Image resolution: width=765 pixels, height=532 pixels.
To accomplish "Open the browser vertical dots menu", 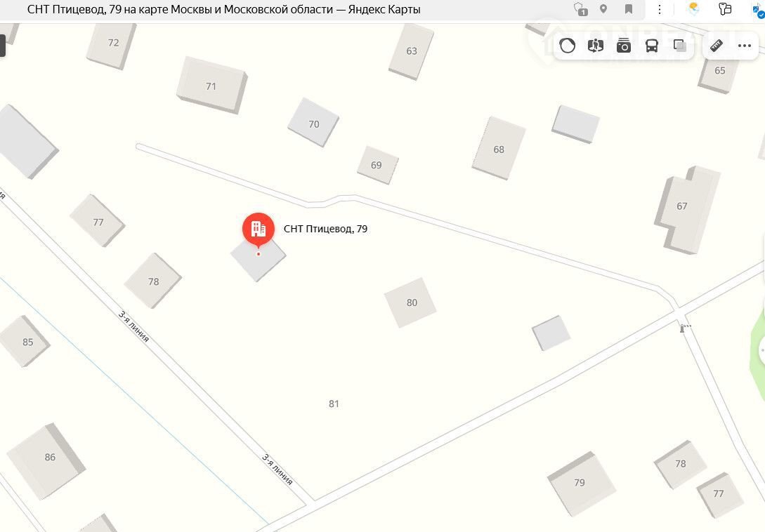I will pos(660,9).
